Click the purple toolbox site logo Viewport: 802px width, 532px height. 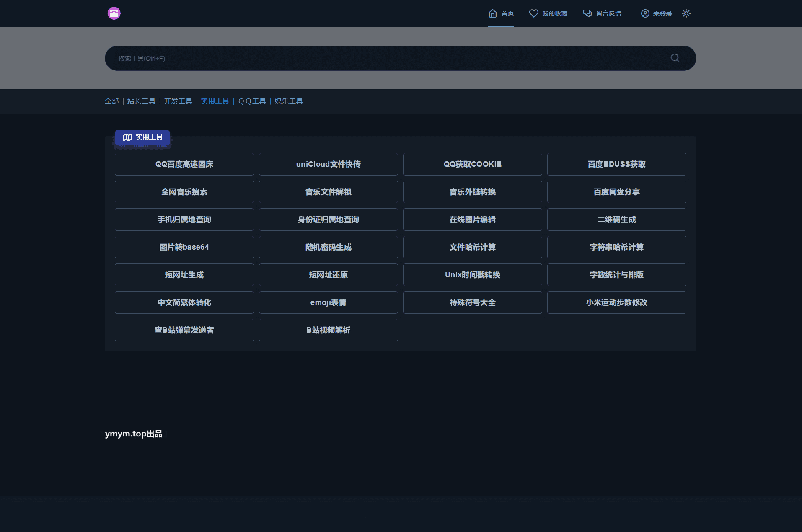pos(114,13)
